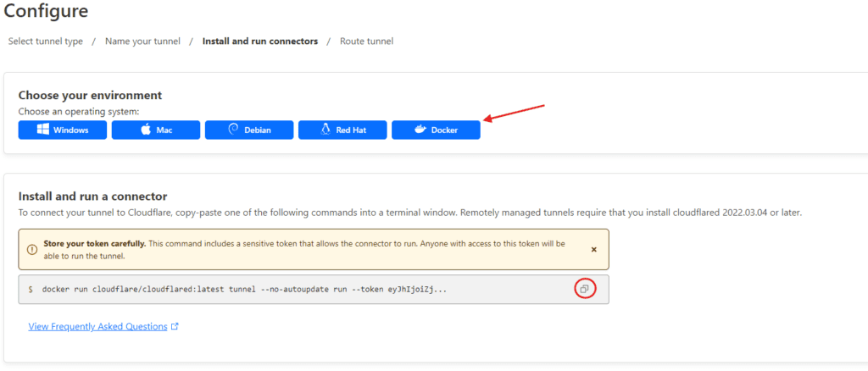Click the Choose an operating system label

[79, 112]
